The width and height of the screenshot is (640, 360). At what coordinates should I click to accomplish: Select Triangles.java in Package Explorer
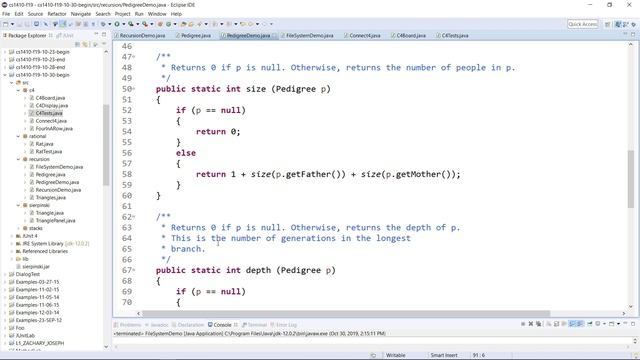click(47, 198)
